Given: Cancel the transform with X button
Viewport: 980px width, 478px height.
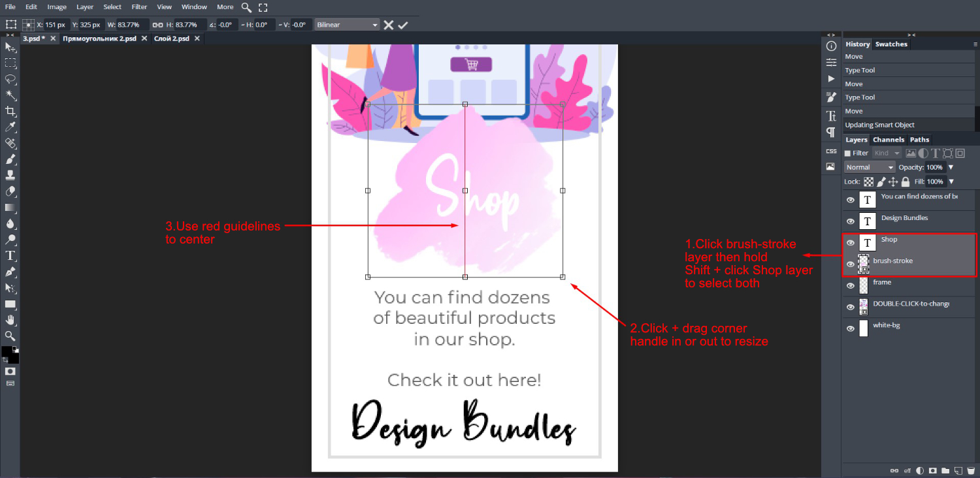Looking at the screenshot, I should pos(388,25).
